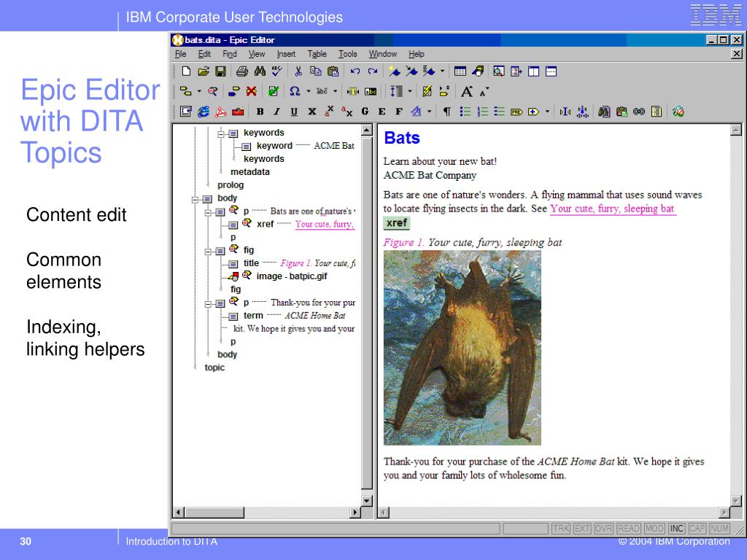Click the magnifier preview window icon
This screenshot has width=747, height=560.
click(x=499, y=71)
